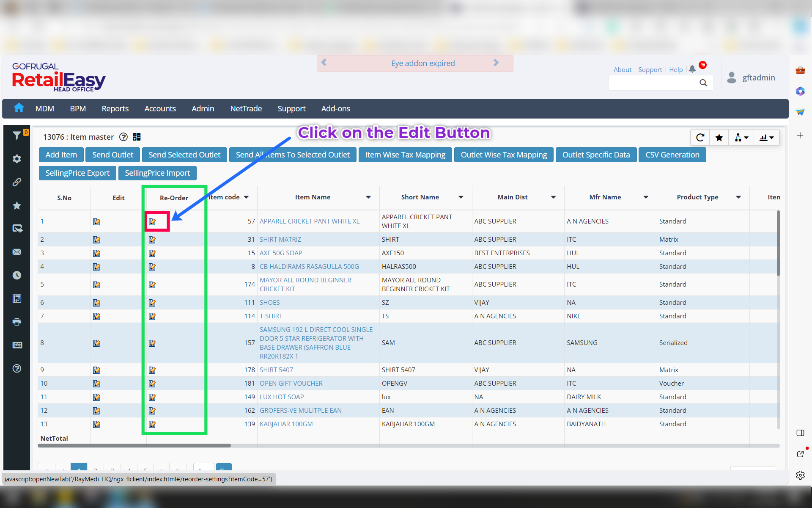
Task: Click the favorite star icon in toolbar
Action: click(719, 138)
